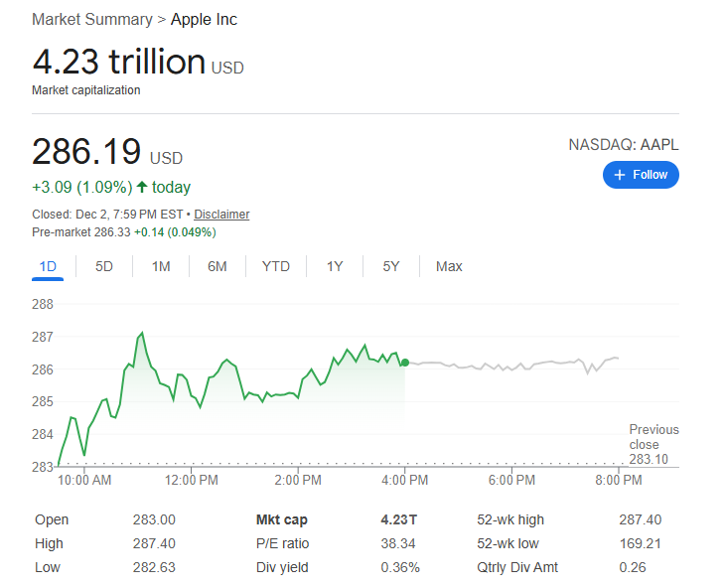Click the 2:00 PM axis label
This screenshot has height=588, width=725.
pyautogui.click(x=298, y=480)
